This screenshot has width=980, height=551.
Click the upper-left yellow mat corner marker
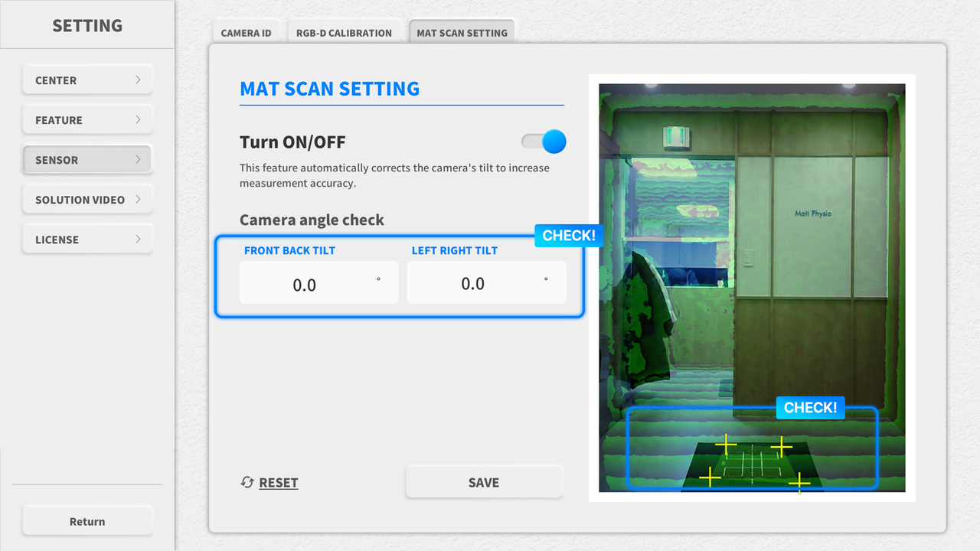(x=726, y=444)
